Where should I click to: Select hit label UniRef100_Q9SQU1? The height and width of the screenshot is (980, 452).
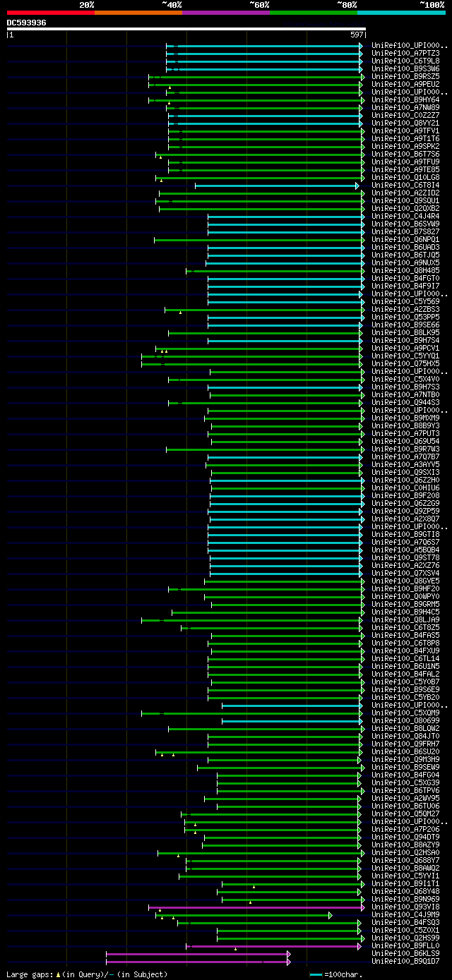click(x=406, y=200)
